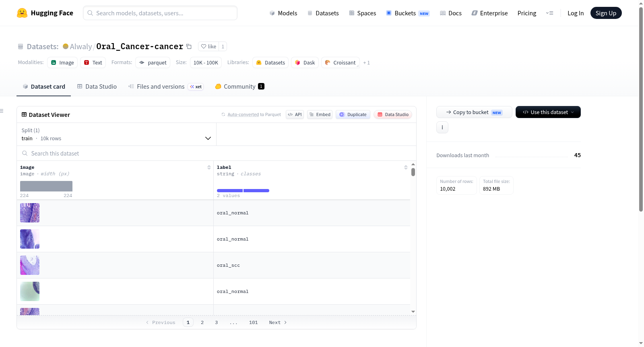Go to the Pricing page

[527, 13]
